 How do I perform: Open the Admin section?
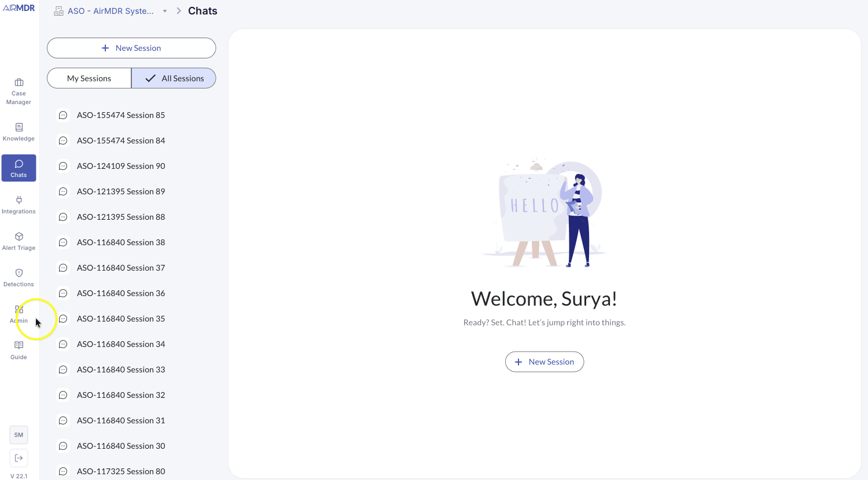click(19, 314)
